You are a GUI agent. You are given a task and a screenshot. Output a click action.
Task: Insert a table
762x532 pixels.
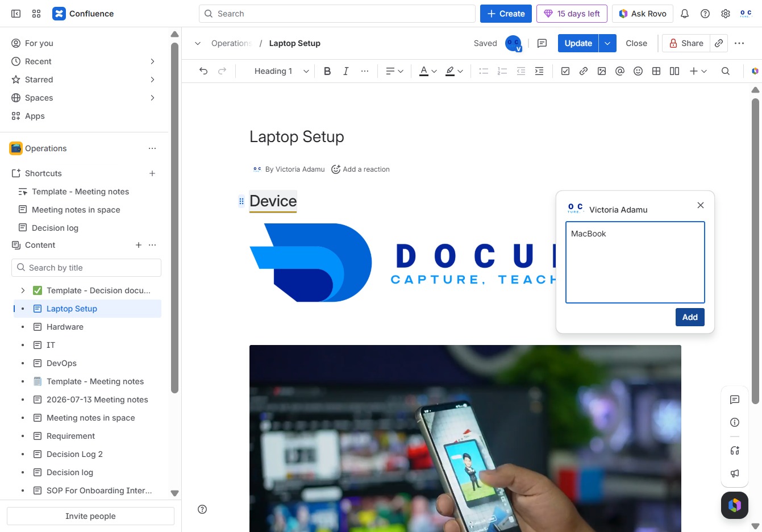(x=656, y=71)
